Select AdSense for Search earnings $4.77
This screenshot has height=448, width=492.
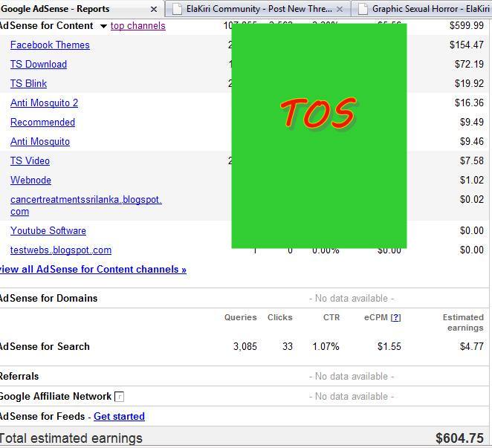click(472, 347)
